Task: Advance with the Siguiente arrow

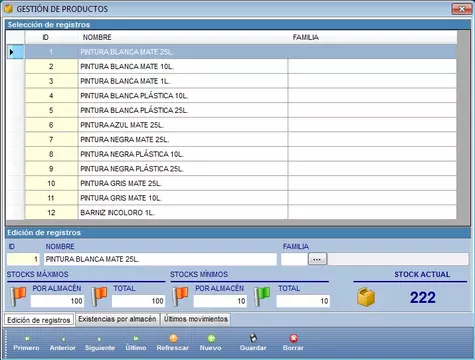Action: (100, 344)
